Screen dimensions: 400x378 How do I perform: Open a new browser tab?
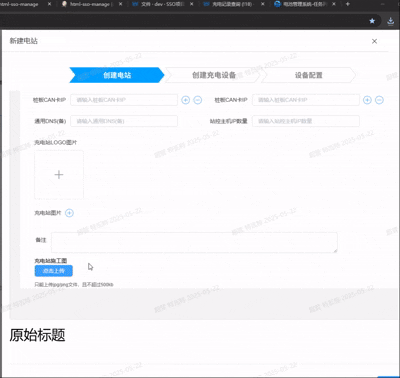(348, 4)
